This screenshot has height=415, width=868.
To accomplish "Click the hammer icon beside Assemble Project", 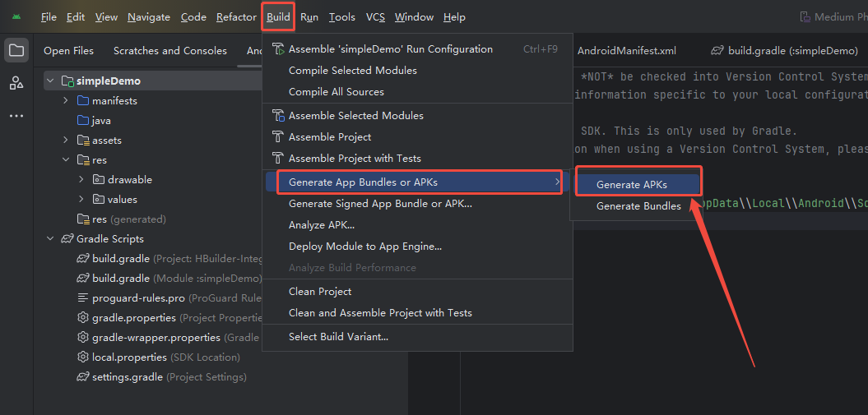I will click(278, 137).
